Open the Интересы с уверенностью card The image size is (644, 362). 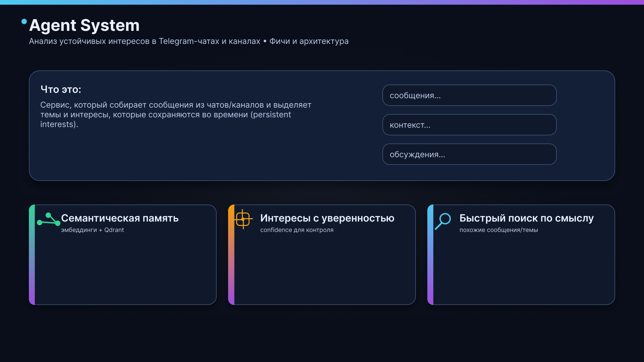[321, 254]
